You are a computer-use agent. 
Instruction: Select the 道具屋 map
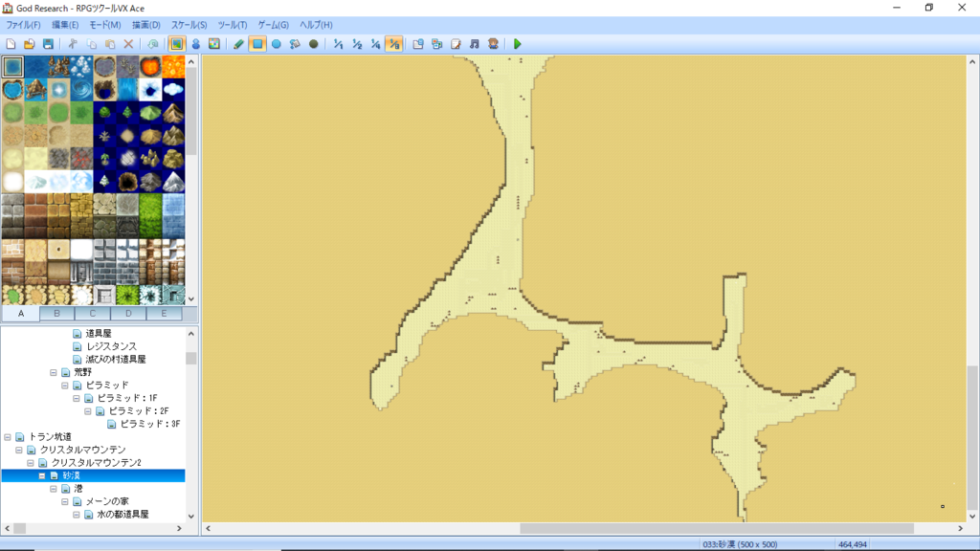coord(99,334)
